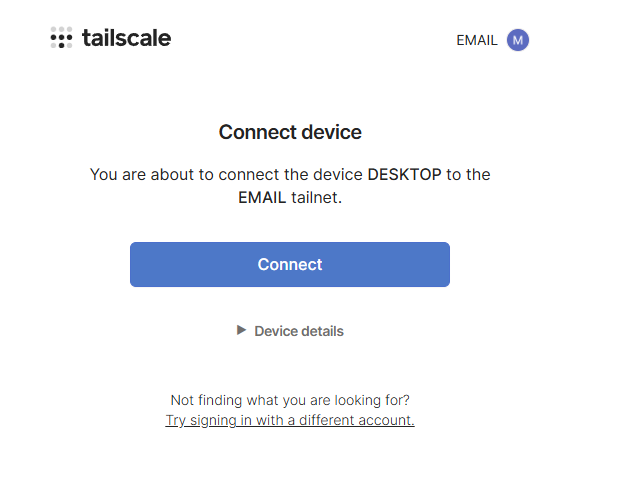Select the bold DESKTOP device name

click(404, 175)
